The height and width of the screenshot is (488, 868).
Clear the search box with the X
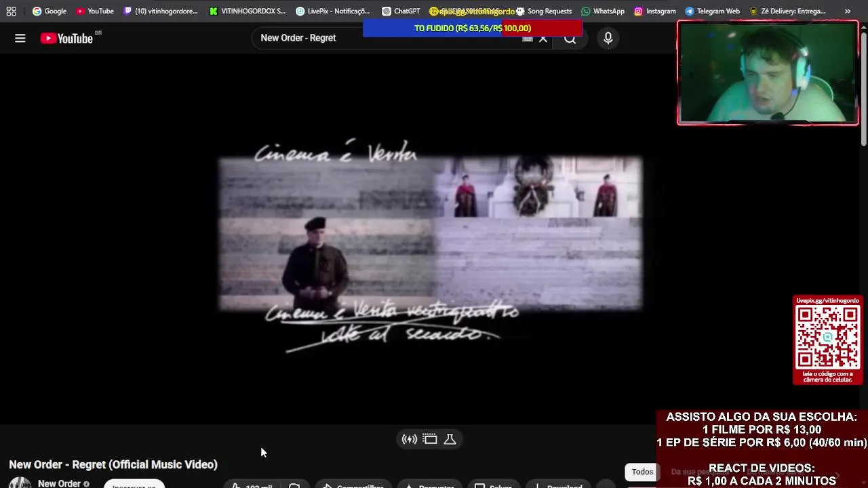[543, 39]
